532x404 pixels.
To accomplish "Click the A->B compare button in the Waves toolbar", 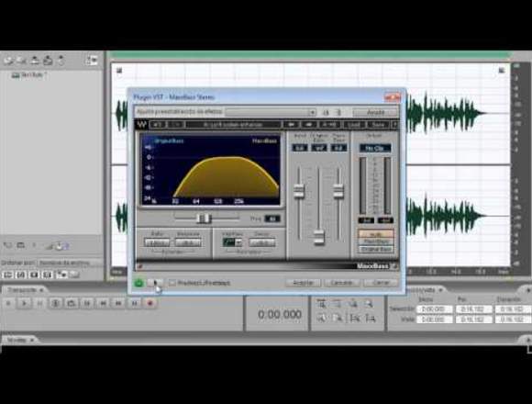I will (x=330, y=125).
